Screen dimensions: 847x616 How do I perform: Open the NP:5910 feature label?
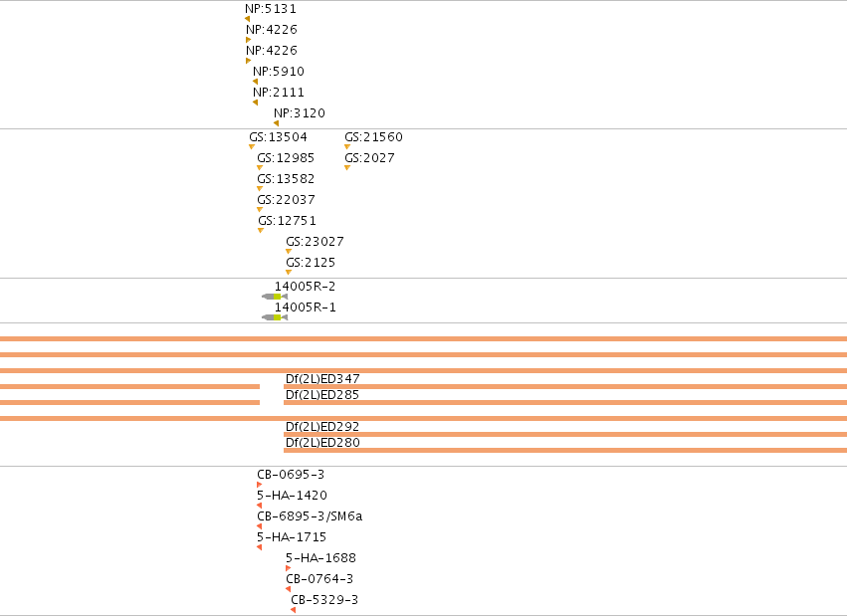[279, 72]
